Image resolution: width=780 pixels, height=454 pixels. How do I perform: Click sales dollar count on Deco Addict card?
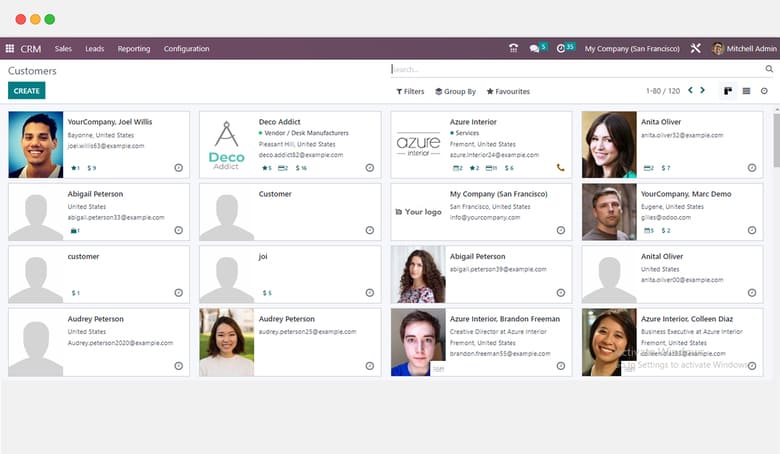[301, 168]
